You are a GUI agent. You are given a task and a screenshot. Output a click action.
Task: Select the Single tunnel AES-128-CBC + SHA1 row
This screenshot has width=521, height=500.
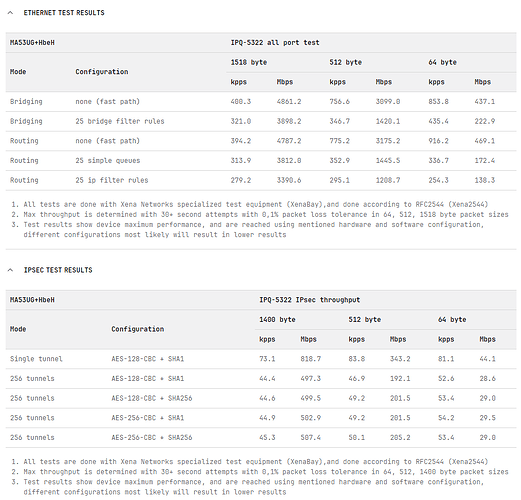261,359
